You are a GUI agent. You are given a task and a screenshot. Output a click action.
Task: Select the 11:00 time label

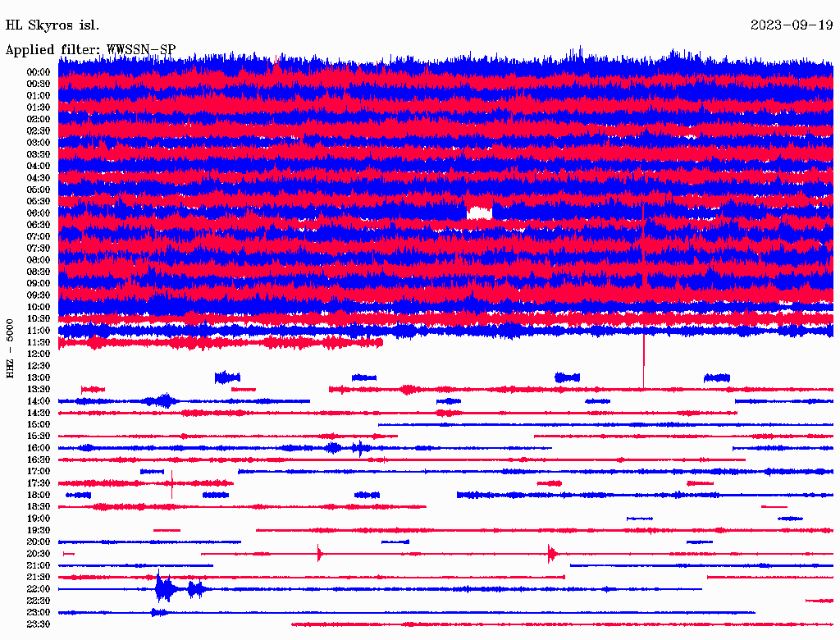(x=39, y=330)
